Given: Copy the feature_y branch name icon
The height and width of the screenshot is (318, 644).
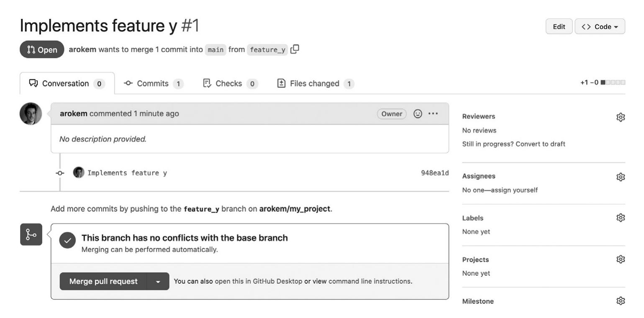Looking at the screenshot, I should pos(295,49).
